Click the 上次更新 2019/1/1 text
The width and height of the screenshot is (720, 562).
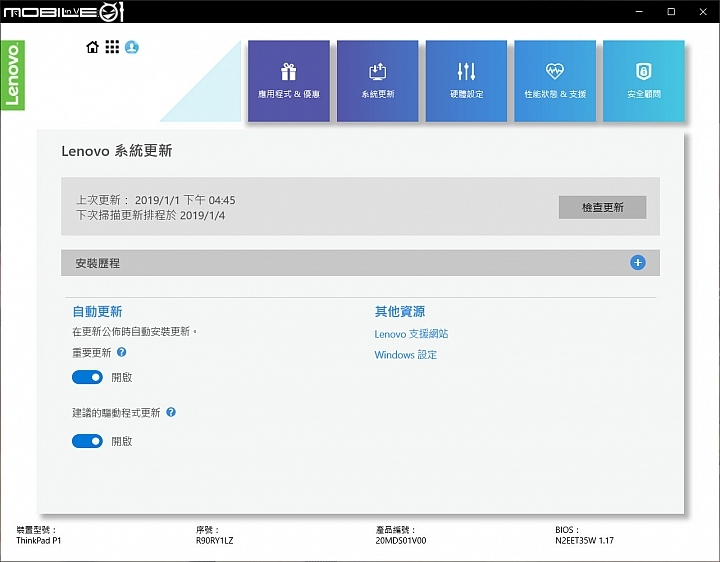click(156, 200)
